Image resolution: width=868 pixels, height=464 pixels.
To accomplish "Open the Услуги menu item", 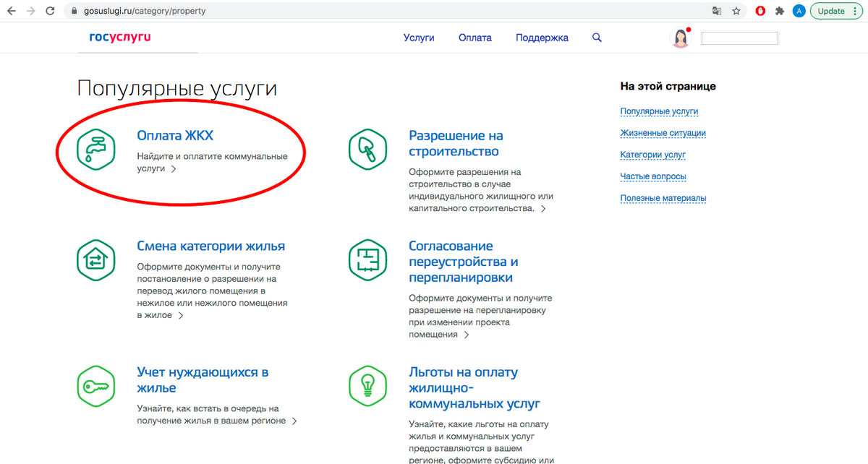I will (x=419, y=38).
